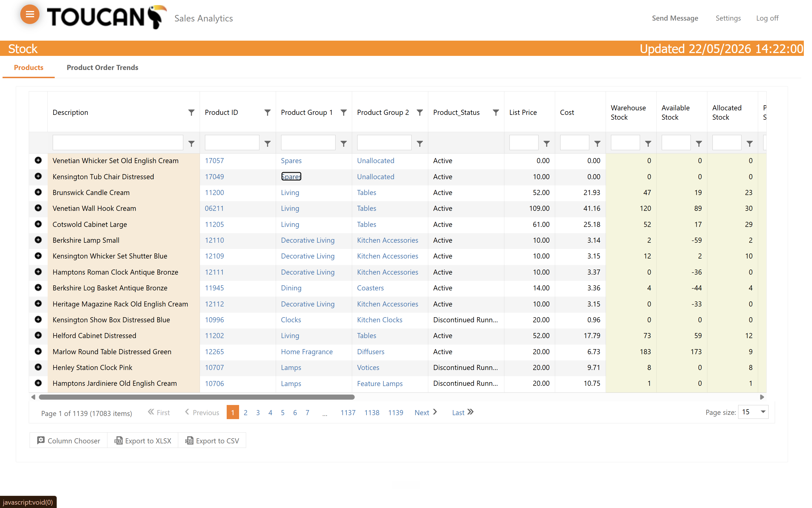Click filter-row funnel beside Description search box

[191, 143]
